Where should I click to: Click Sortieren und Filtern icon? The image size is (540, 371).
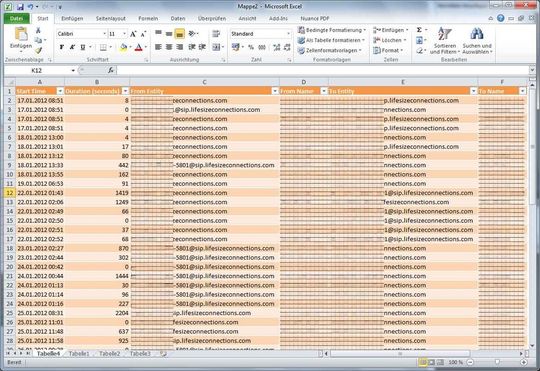pyautogui.click(x=445, y=34)
